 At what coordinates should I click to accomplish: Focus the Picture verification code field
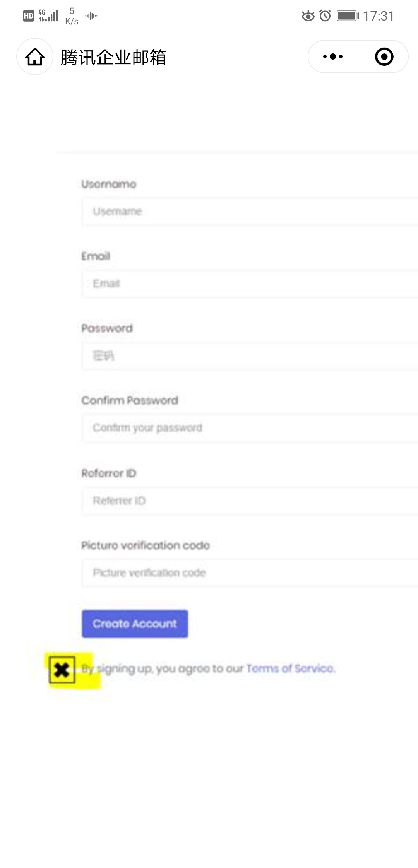(x=250, y=573)
